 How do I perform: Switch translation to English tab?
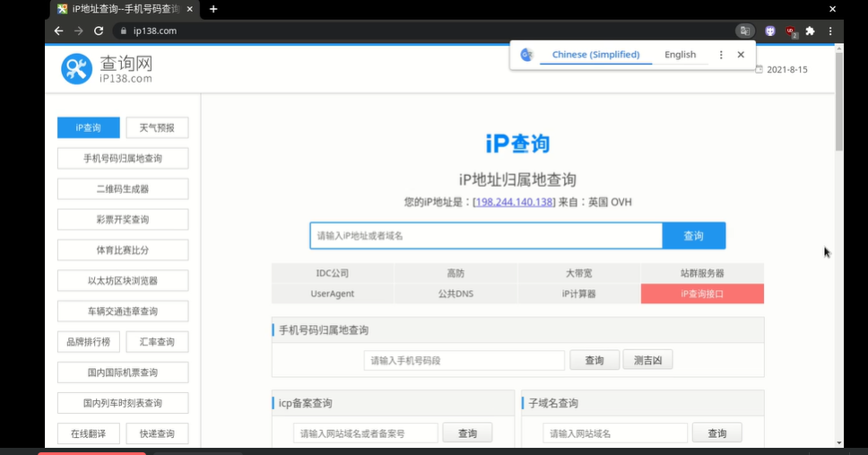[680, 55]
